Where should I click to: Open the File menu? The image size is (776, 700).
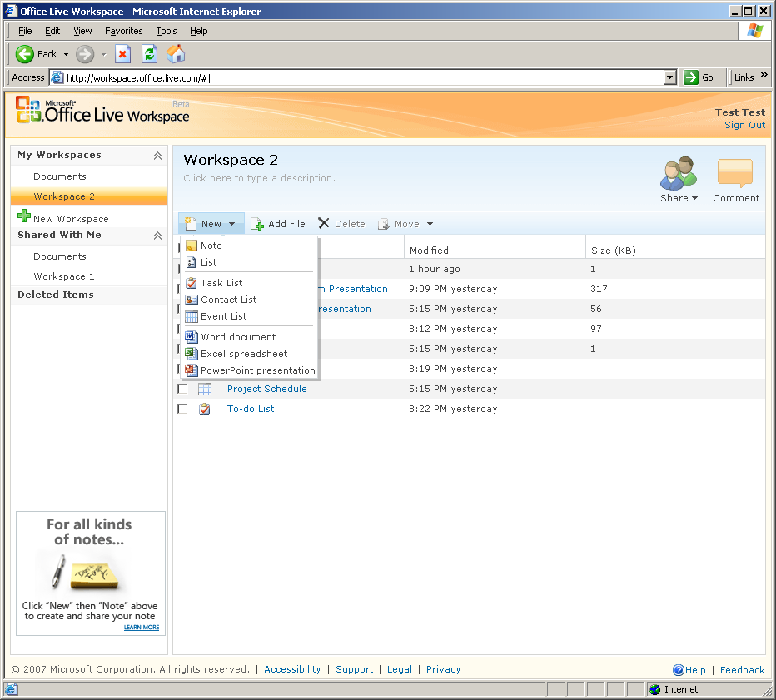25,31
